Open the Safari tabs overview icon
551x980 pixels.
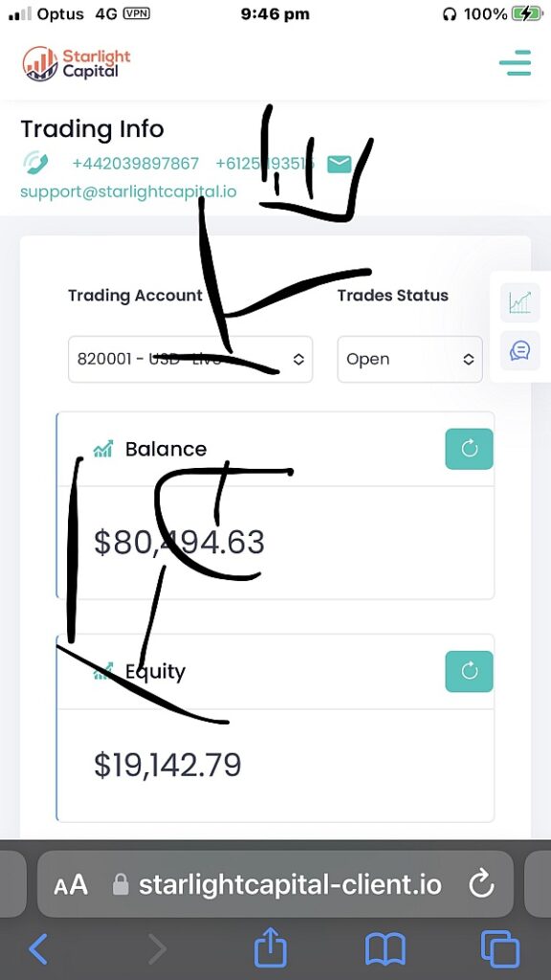click(x=500, y=949)
